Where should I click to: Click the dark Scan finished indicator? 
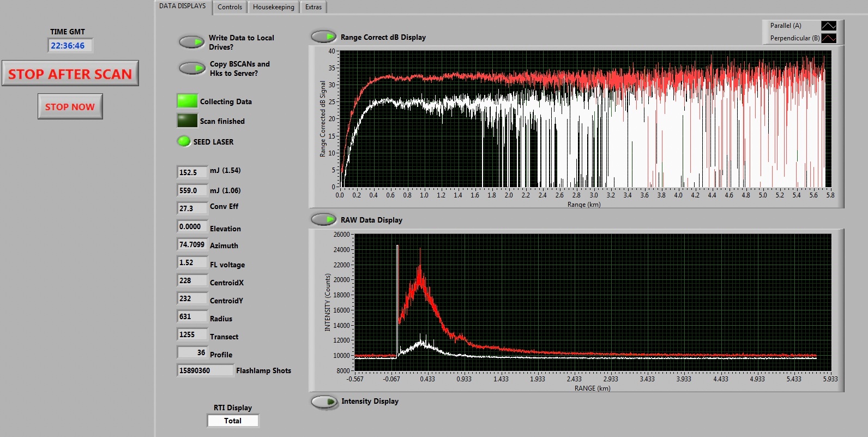[x=187, y=121]
